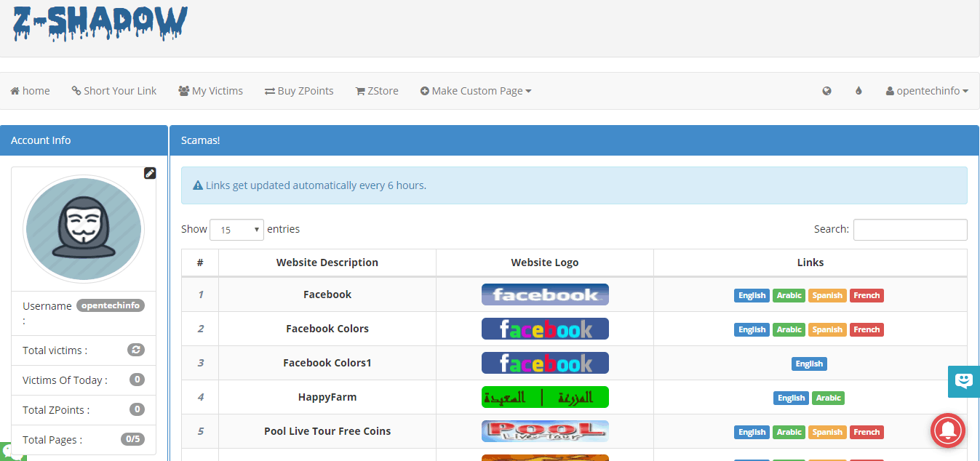The width and height of the screenshot is (980, 461).
Task: Click English link in Facebook Colors row
Action: [752, 329]
